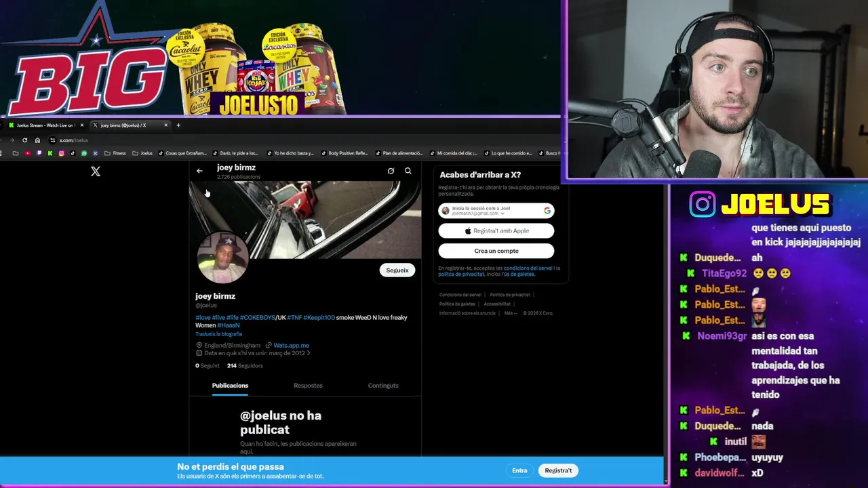Screen dimensions: 868x488
Task: Select the Publicacions tab
Action: coord(230,386)
